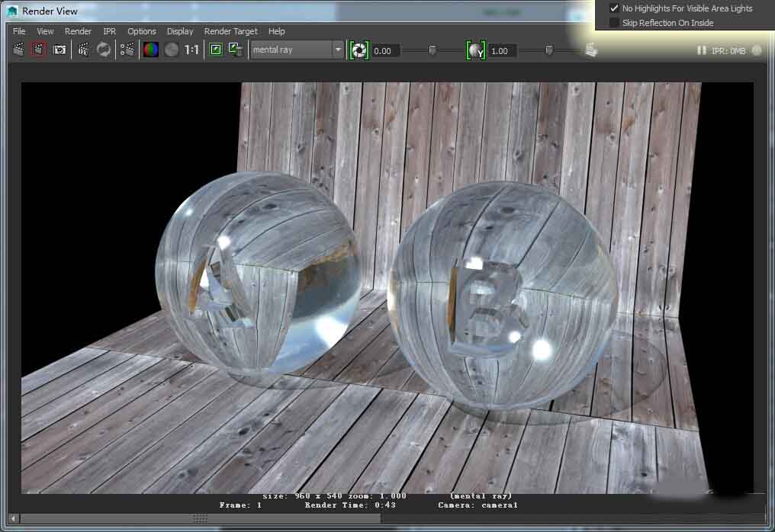Click the exposure slider handle
The width and height of the screenshot is (775, 532).
click(433, 50)
